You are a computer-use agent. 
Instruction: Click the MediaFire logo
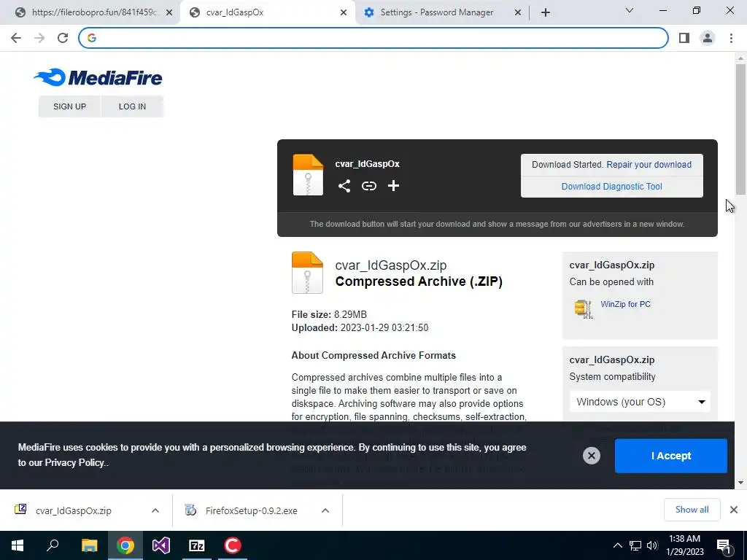tap(98, 77)
